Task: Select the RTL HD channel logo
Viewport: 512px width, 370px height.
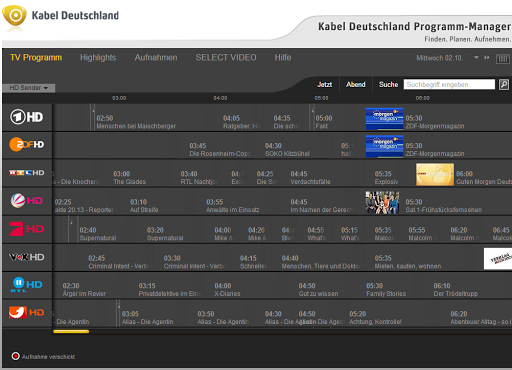Action: click(x=27, y=173)
